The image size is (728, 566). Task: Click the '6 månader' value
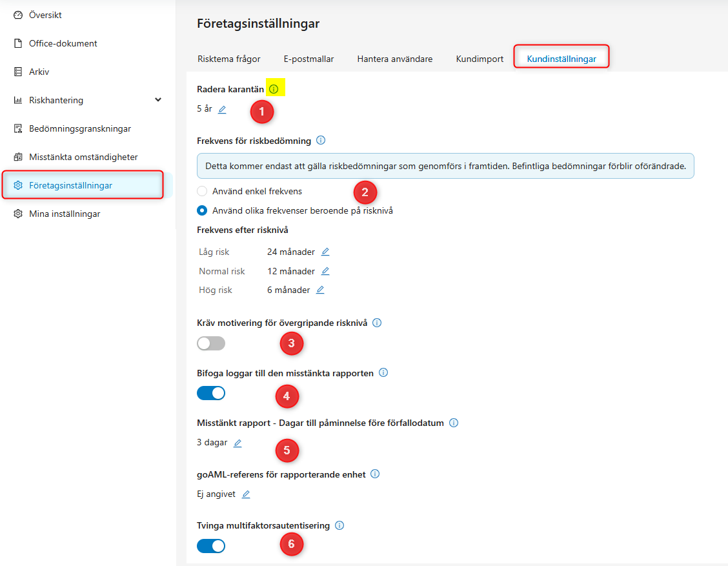(x=288, y=290)
